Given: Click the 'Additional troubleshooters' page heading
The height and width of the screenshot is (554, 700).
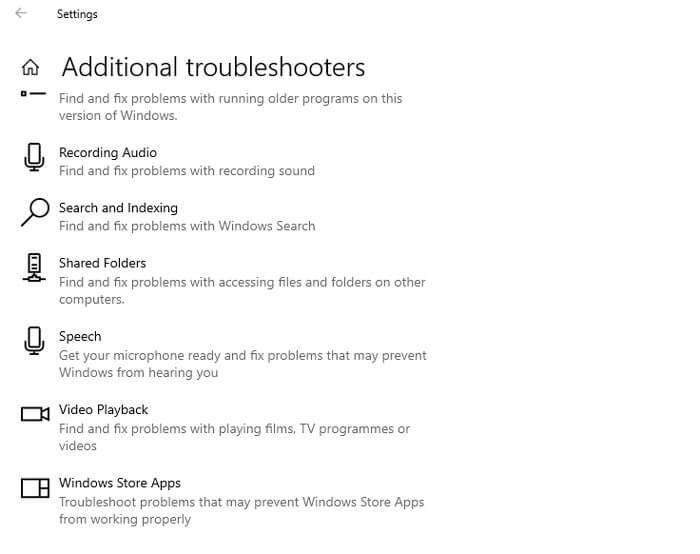Looking at the screenshot, I should click(213, 67).
